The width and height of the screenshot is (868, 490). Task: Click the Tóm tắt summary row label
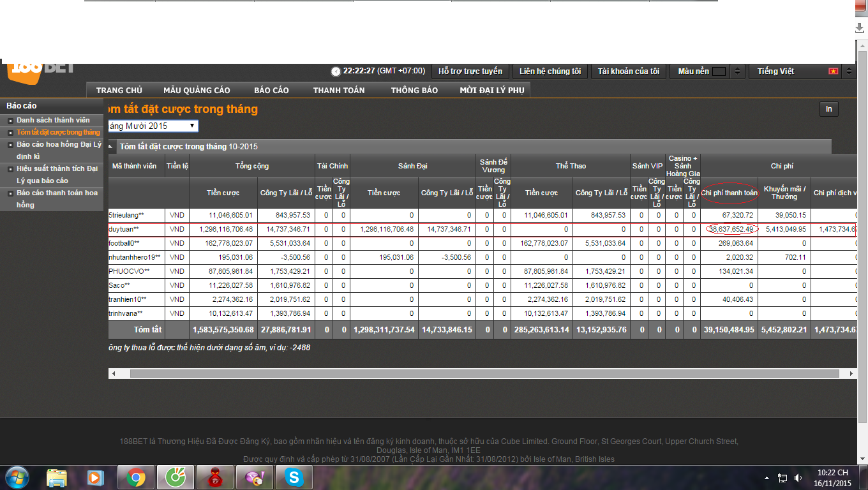pyautogui.click(x=147, y=330)
